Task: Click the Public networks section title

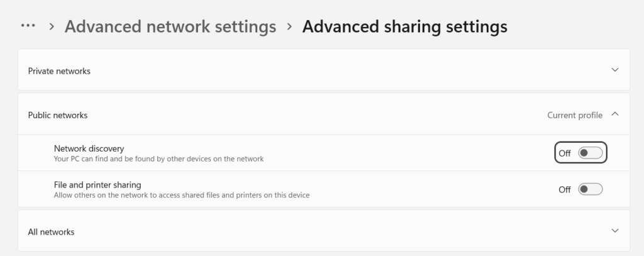Action: 58,115
